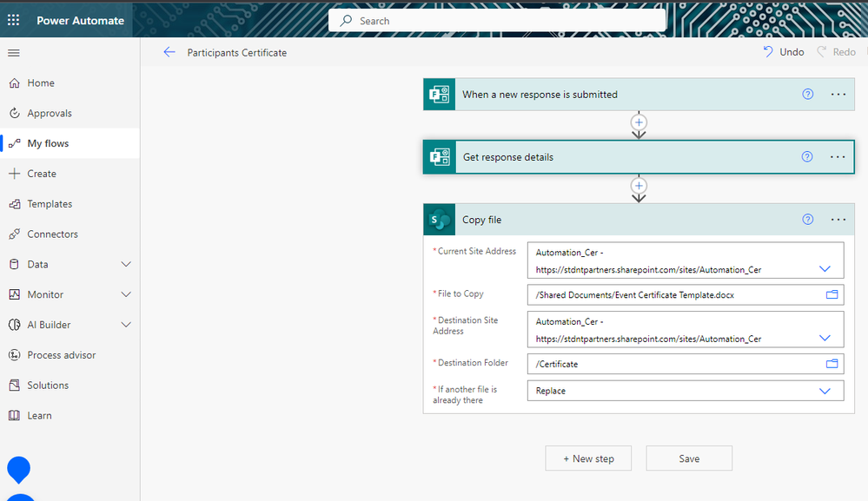
Task: Open more options for new response trigger
Action: click(838, 95)
